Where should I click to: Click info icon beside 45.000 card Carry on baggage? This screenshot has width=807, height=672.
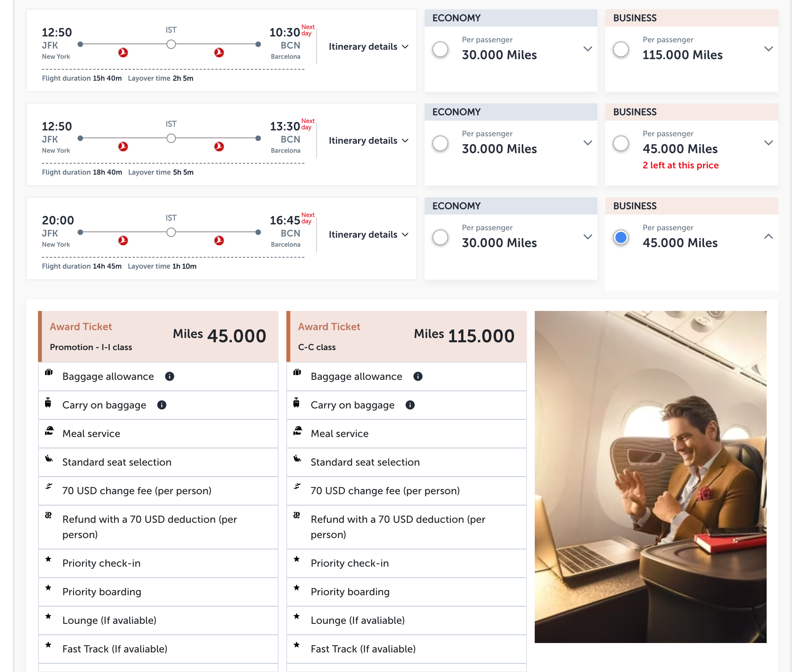[161, 405]
